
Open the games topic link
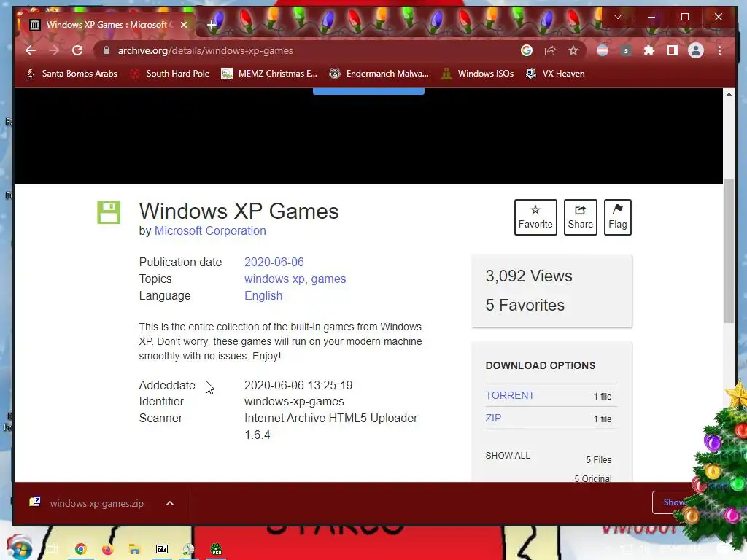tap(328, 279)
